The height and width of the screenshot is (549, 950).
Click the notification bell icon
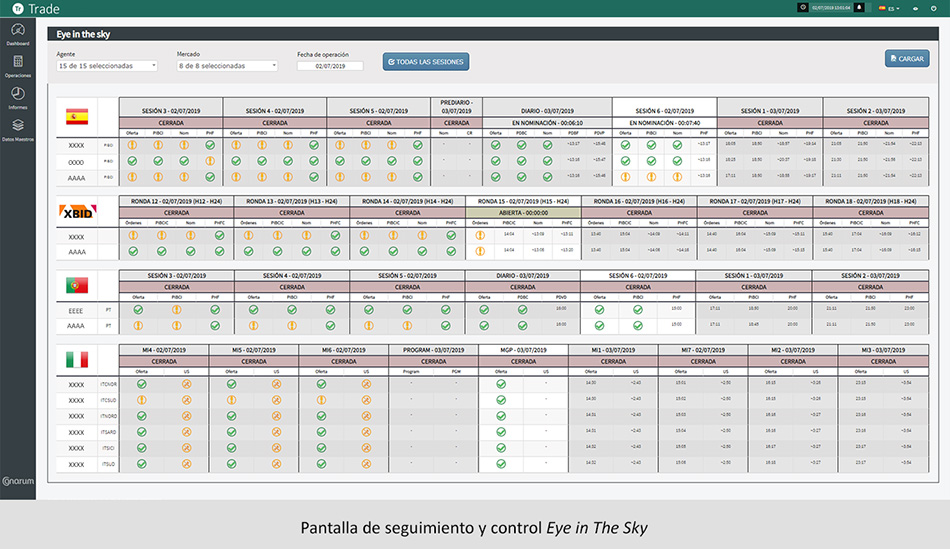[859, 8]
